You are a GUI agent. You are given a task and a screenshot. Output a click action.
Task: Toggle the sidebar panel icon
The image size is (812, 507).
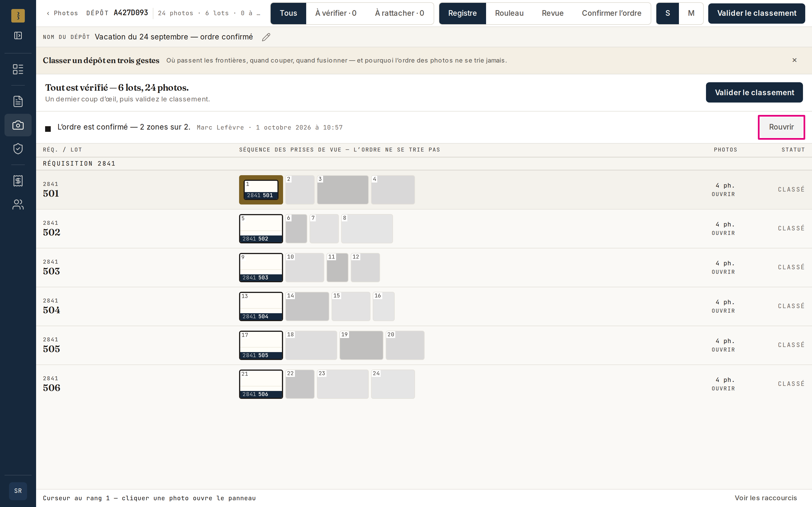tap(18, 35)
